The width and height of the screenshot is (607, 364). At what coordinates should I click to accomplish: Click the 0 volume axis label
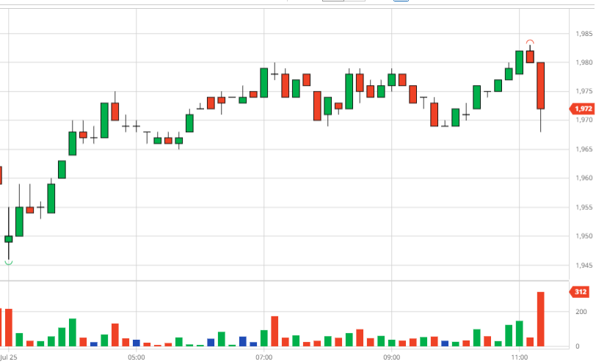[578, 346]
